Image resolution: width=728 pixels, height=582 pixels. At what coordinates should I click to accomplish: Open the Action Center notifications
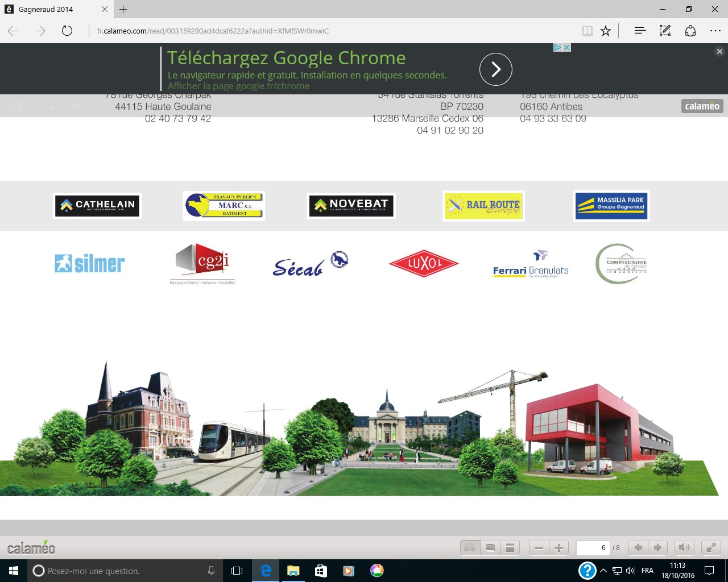tap(709, 571)
